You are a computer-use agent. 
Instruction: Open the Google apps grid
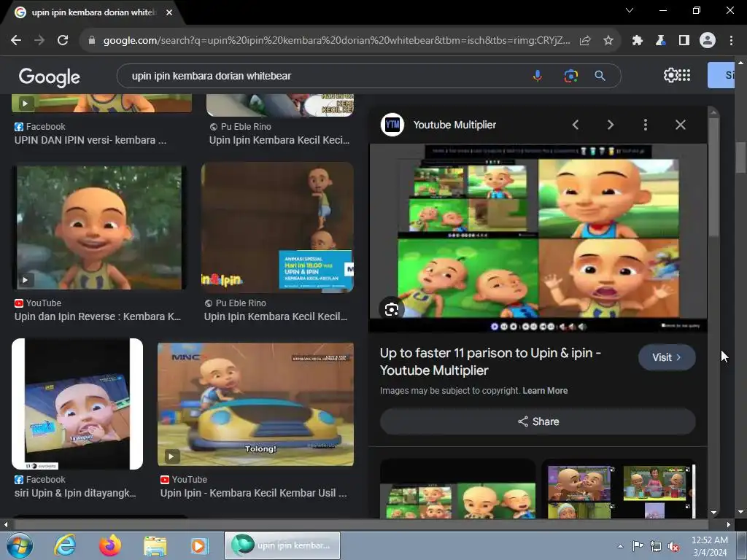[x=684, y=75]
